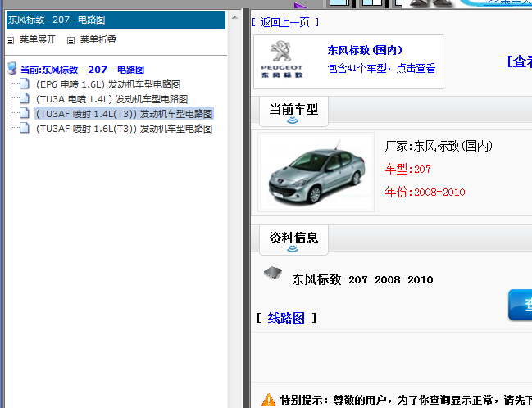532x408 pixels.
Task: Click the computer icon beside 当前:东风标致--207
Action: pos(12,70)
